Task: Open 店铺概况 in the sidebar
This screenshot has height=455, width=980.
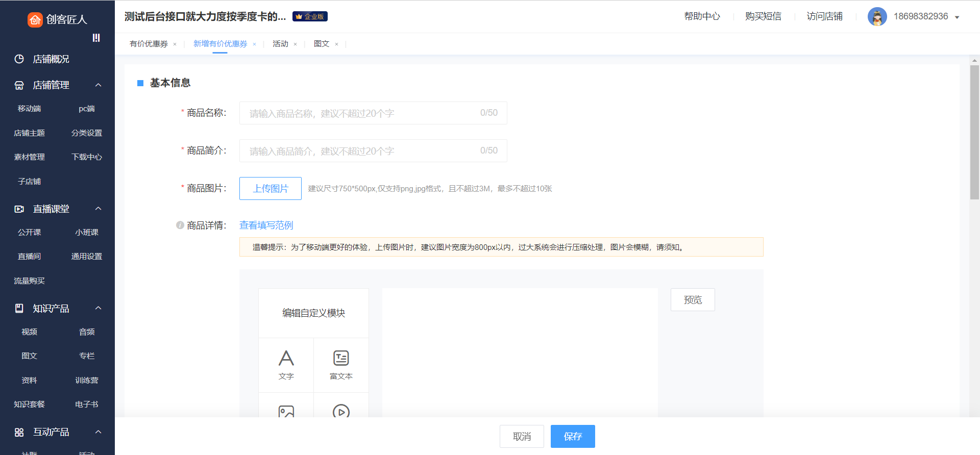Action: (51, 59)
